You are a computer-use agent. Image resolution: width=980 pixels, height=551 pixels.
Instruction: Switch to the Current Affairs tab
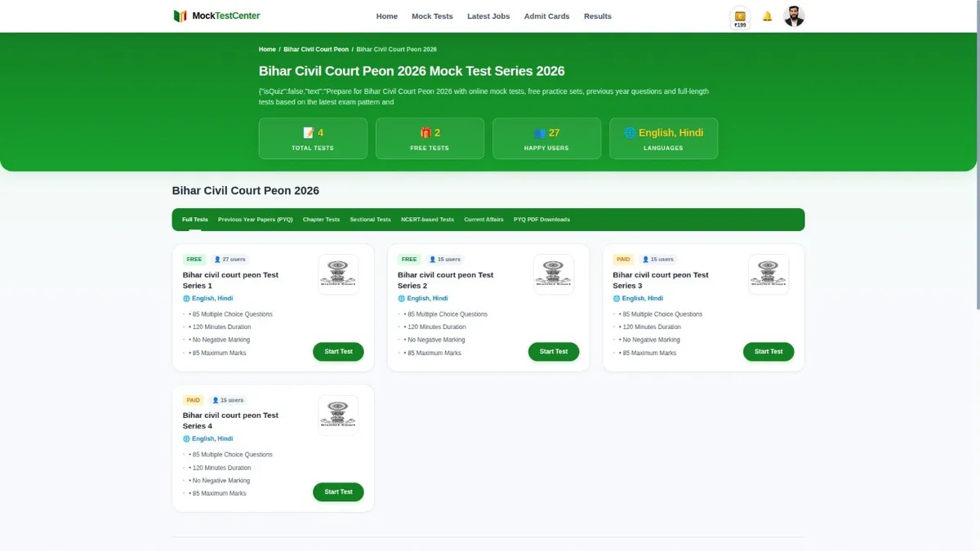(x=483, y=220)
